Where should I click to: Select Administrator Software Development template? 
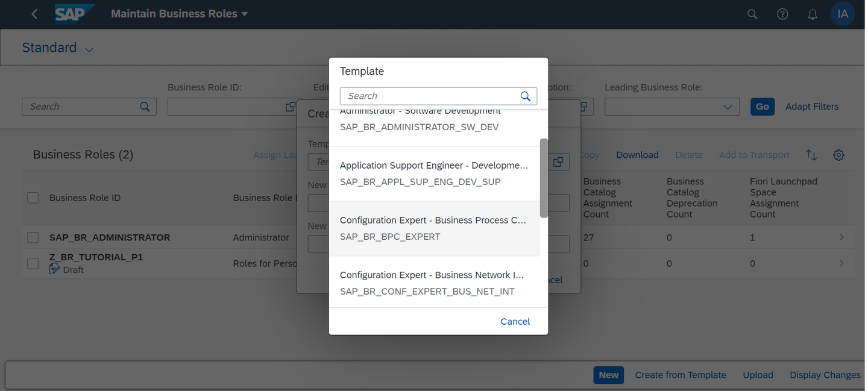[x=435, y=128]
